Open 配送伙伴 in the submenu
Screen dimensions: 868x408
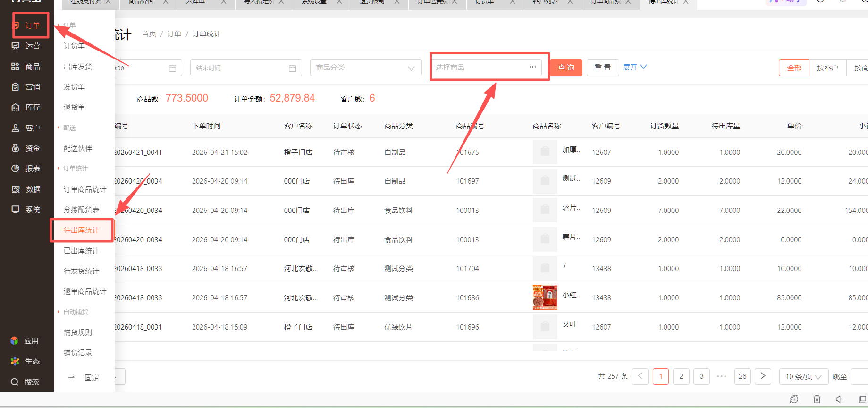(78, 148)
